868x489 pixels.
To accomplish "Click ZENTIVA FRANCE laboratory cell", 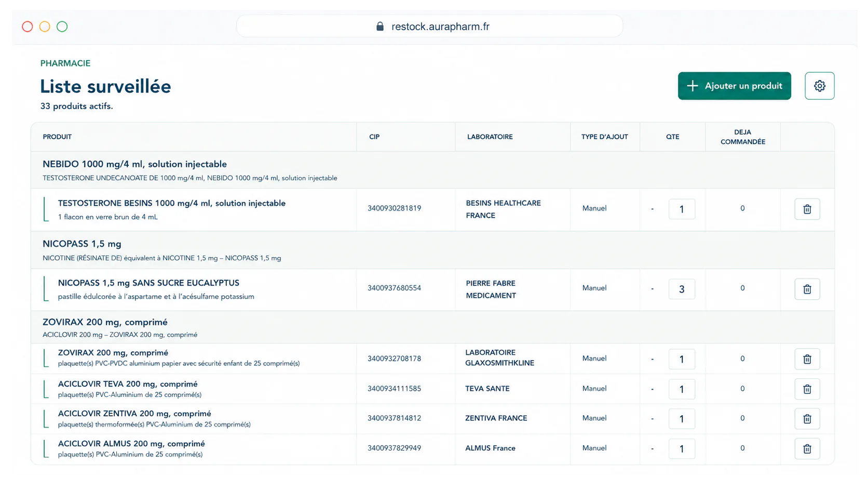I will click(496, 418).
